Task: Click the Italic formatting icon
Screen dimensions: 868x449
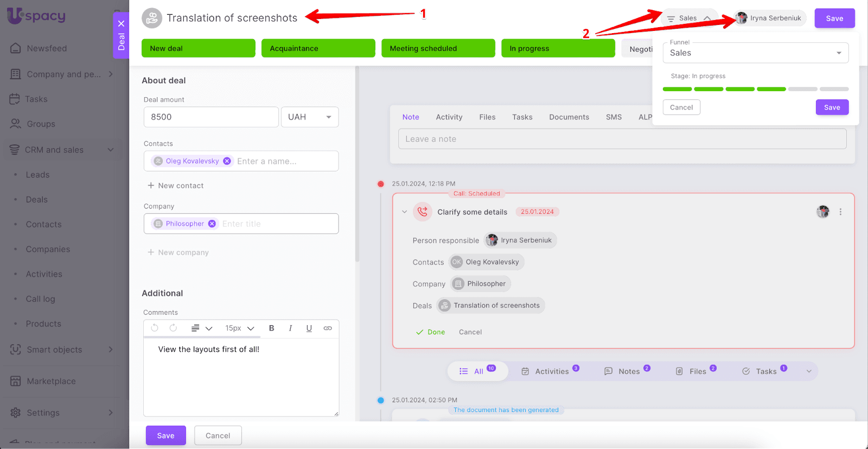Action: [290, 328]
